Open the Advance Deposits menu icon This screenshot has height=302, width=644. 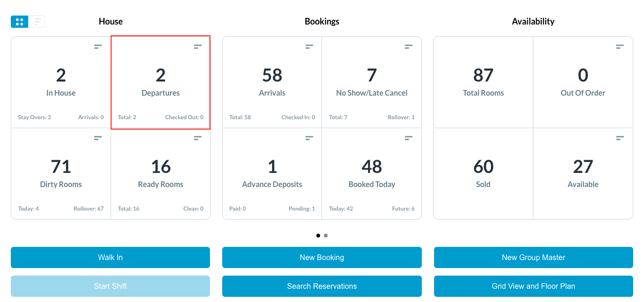pyautogui.click(x=309, y=138)
